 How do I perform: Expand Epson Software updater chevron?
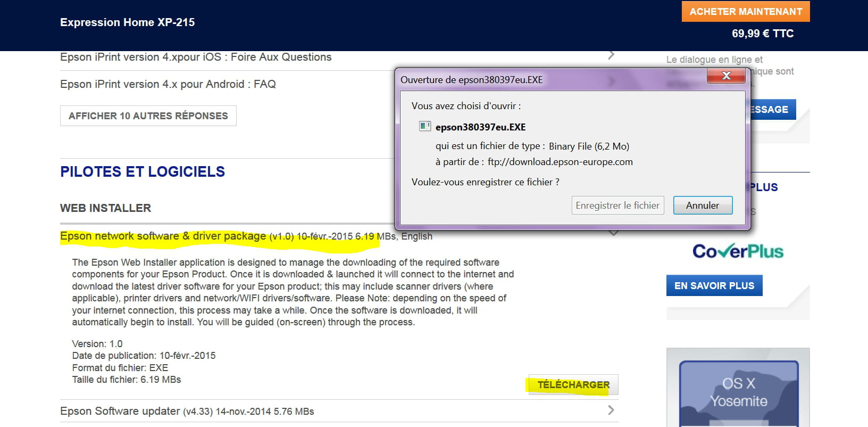click(x=611, y=410)
